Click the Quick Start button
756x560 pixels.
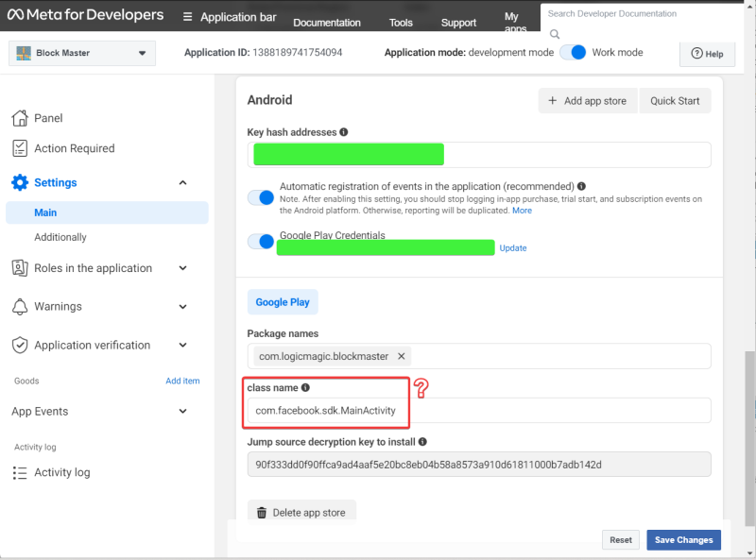675,101
